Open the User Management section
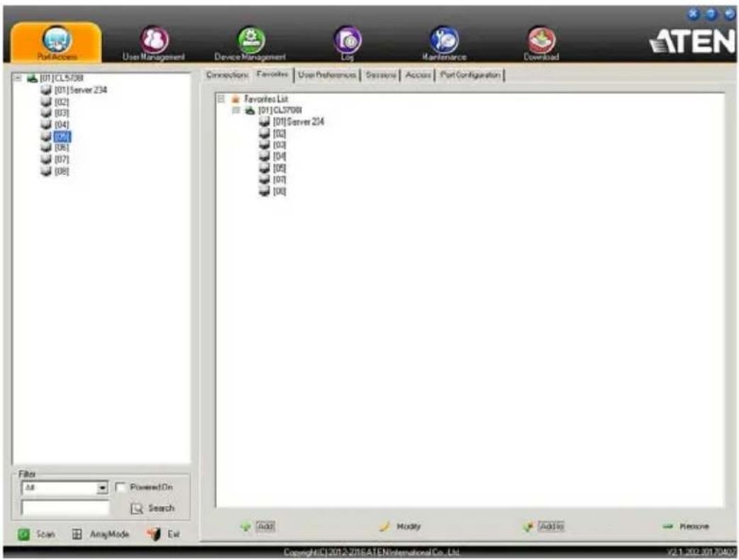The image size is (739, 560). (154, 43)
